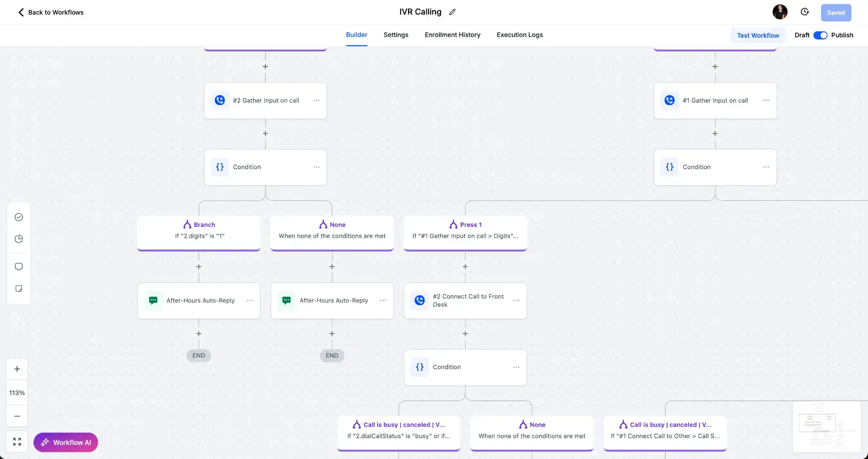Image resolution: width=868 pixels, height=459 pixels.
Task: Add step below Branch with plus icon
Action: tap(199, 267)
